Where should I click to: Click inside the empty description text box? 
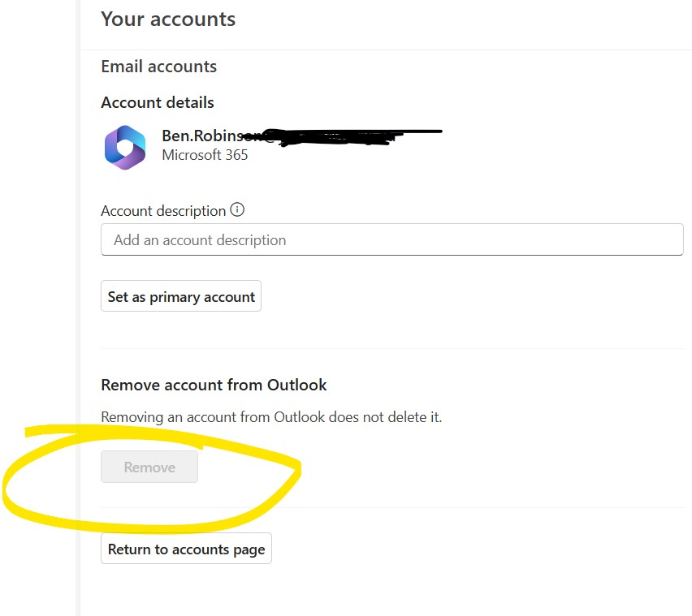pyautogui.click(x=391, y=239)
